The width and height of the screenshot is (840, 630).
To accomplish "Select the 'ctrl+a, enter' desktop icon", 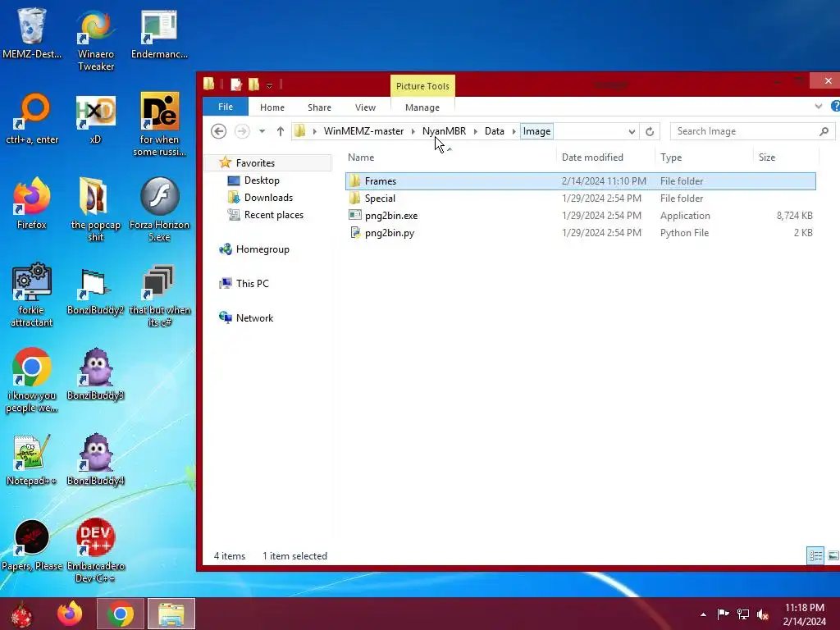I will coord(32,119).
